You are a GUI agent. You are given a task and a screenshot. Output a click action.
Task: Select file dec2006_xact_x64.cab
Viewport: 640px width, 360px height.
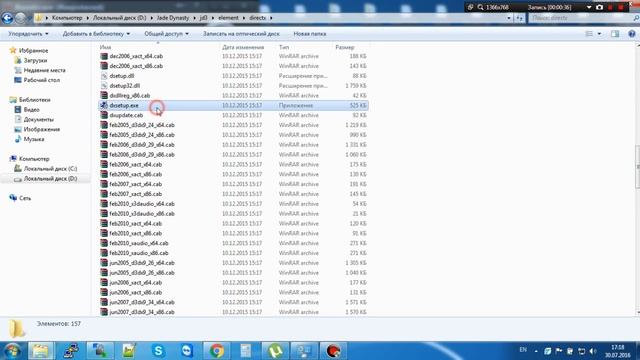pyautogui.click(x=136, y=56)
